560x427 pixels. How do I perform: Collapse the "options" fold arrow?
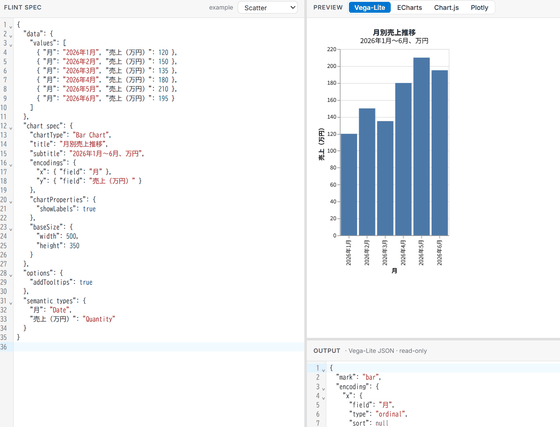(11, 275)
